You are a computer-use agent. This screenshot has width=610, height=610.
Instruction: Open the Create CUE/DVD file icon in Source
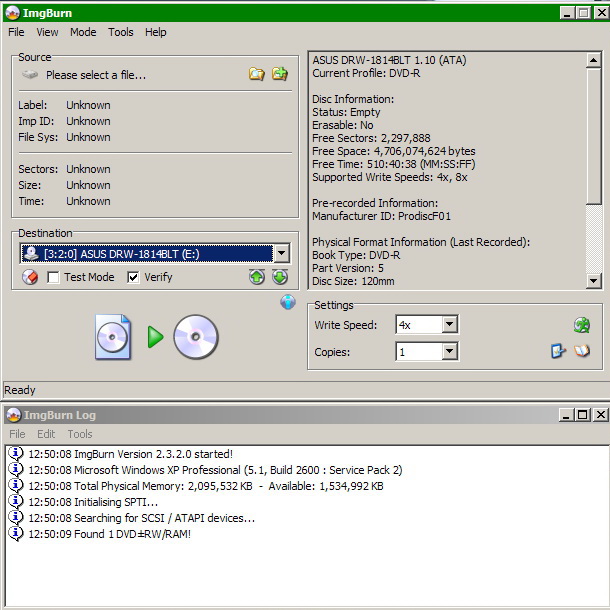[280, 73]
